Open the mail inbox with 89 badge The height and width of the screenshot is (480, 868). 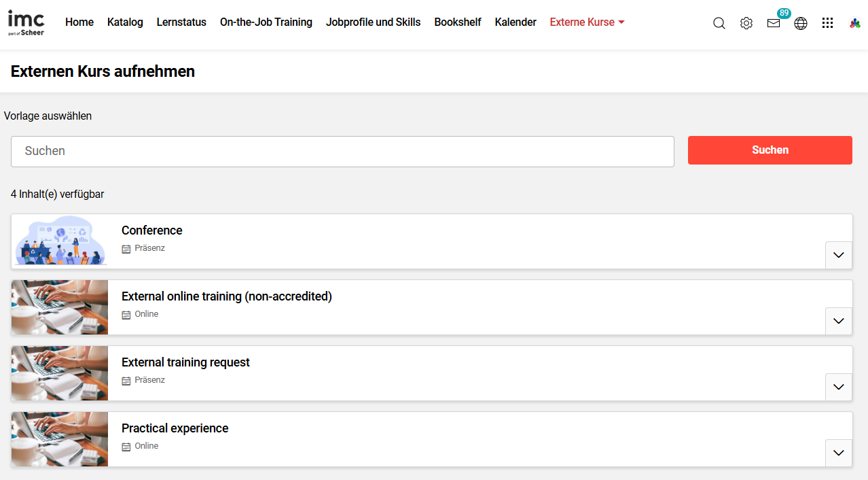[774, 23]
